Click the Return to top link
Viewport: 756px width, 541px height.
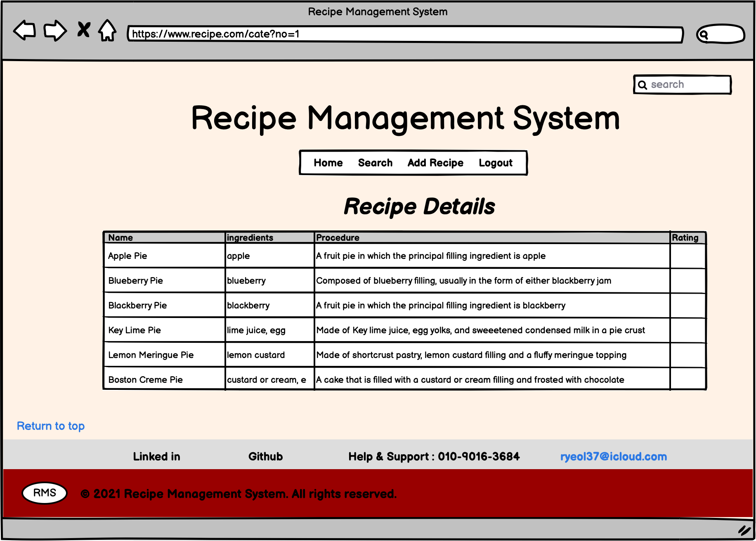click(x=51, y=426)
